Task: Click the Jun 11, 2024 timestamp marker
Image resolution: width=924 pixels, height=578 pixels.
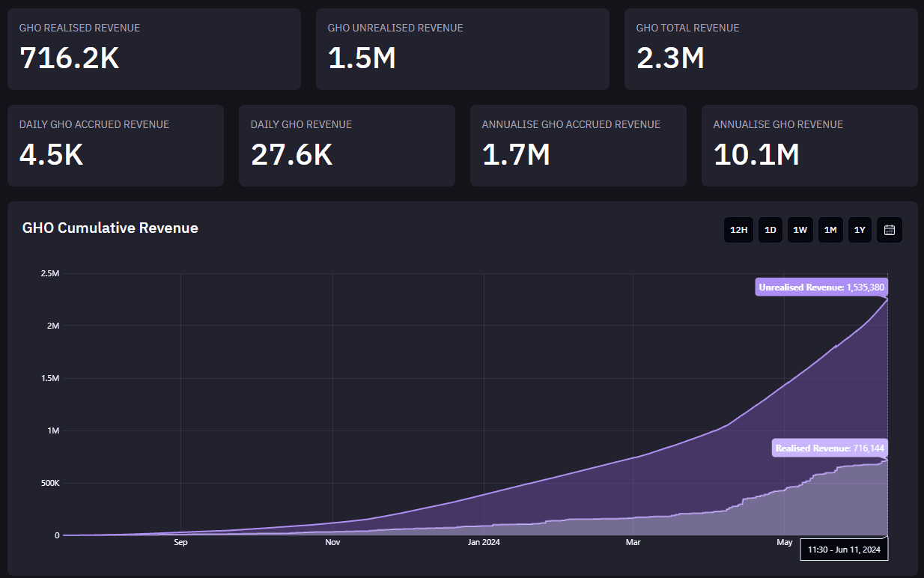Action: (x=845, y=550)
